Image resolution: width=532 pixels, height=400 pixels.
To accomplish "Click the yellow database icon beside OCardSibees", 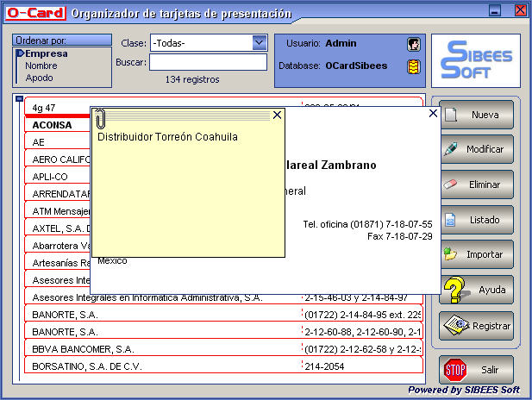I will (x=414, y=66).
